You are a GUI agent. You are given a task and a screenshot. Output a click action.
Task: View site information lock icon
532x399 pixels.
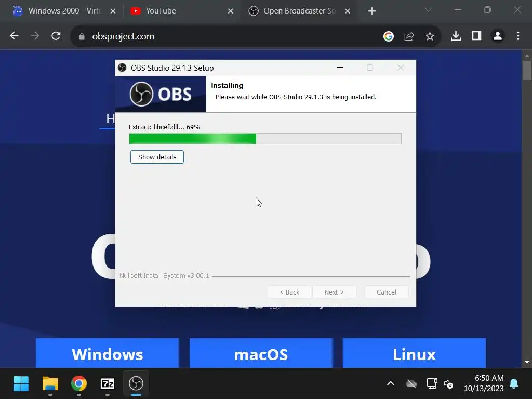coord(82,36)
